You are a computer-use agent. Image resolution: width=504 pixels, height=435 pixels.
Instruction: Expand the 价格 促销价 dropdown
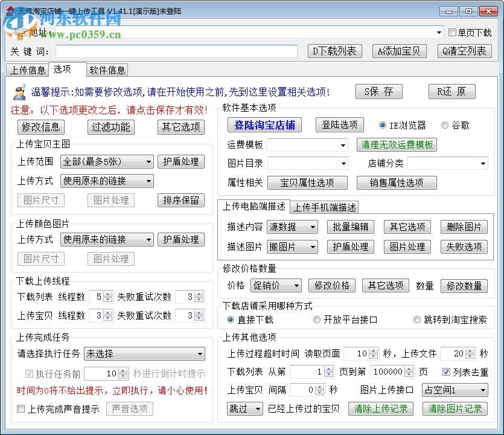tap(296, 286)
